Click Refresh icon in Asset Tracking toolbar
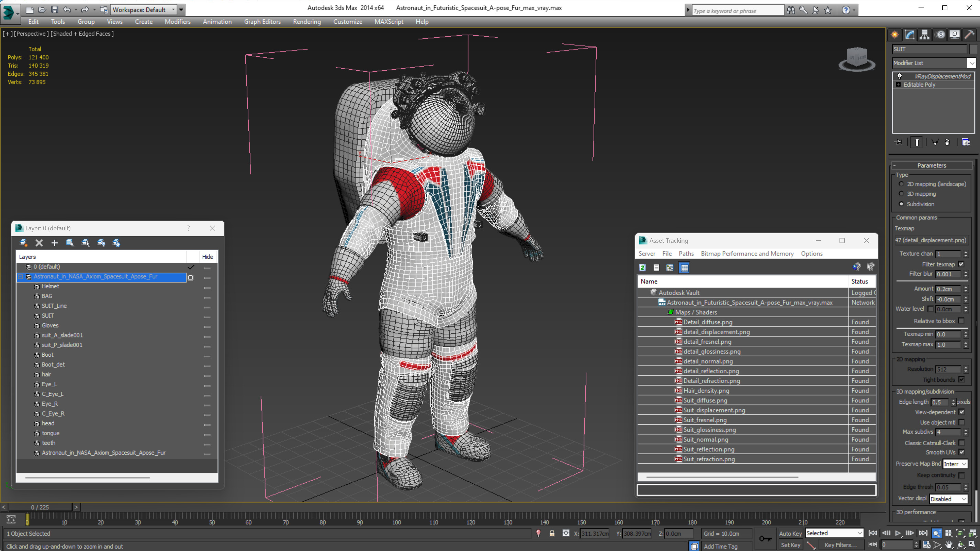This screenshot has height=551, width=980. click(x=643, y=268)
